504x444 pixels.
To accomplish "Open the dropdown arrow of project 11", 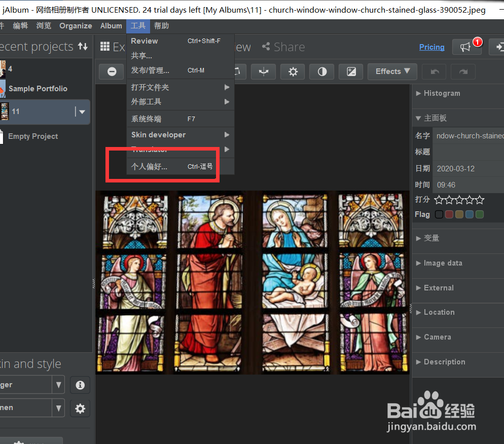I will click(x=82, y=112).
